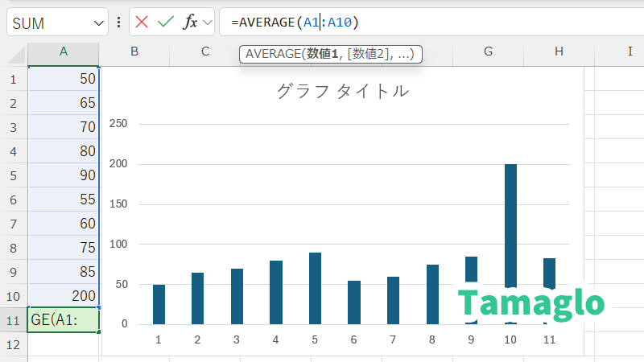Select the row 11 header
The height and width of the screenshot is (362, 644).
(13, 320)
